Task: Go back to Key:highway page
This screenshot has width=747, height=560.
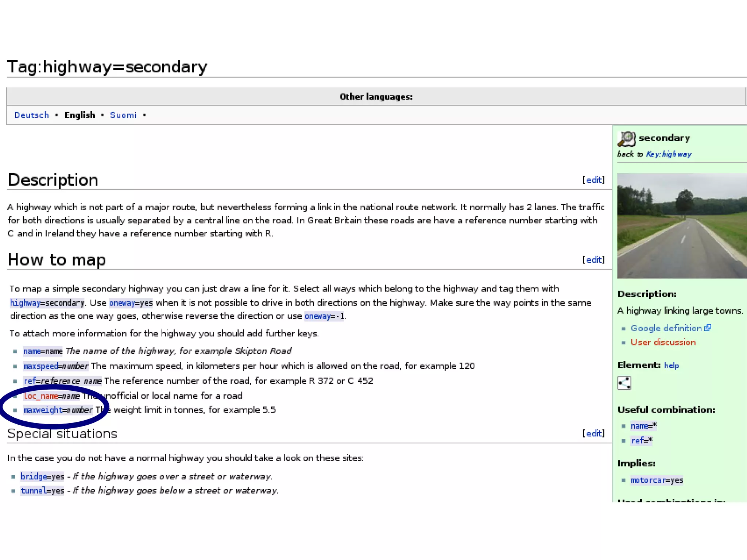Action: pos(669,154)
